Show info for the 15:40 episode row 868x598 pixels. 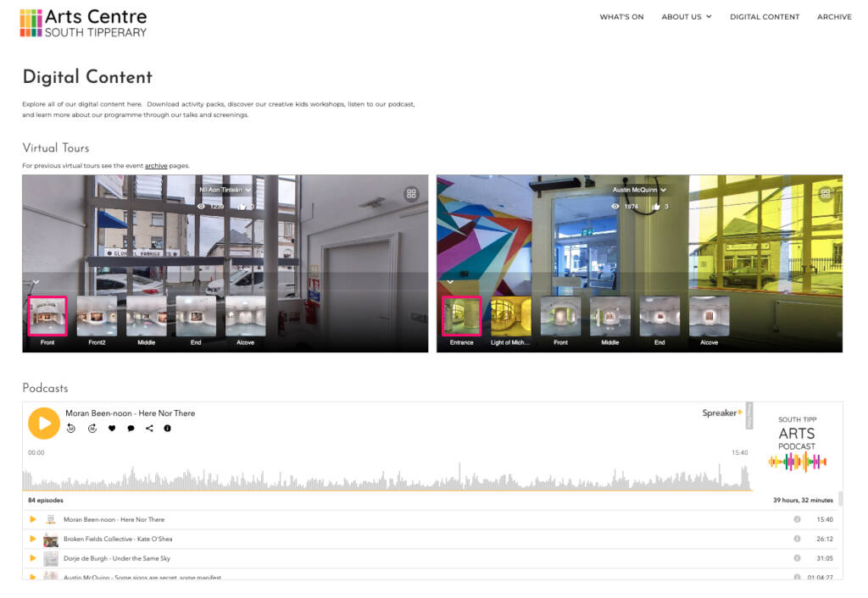coord(797,519)
